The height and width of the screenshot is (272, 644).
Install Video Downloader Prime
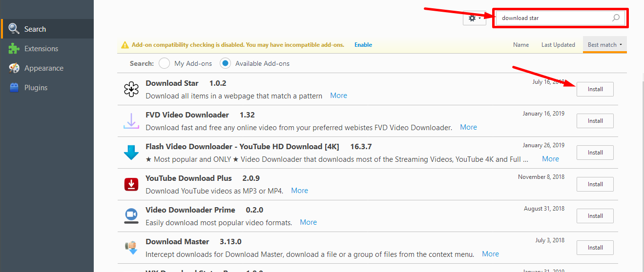click(595, 216)
